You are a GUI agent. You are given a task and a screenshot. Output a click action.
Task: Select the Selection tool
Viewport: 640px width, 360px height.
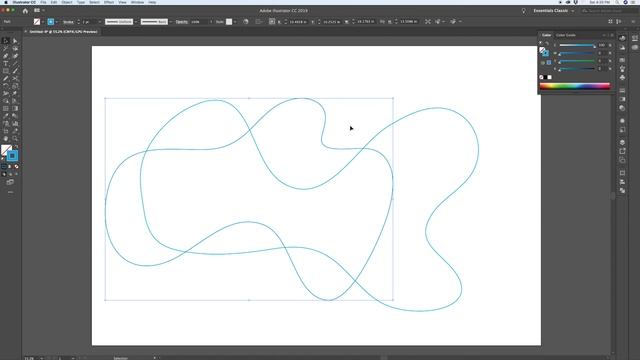pyautogui.click(x=6, y=41)
